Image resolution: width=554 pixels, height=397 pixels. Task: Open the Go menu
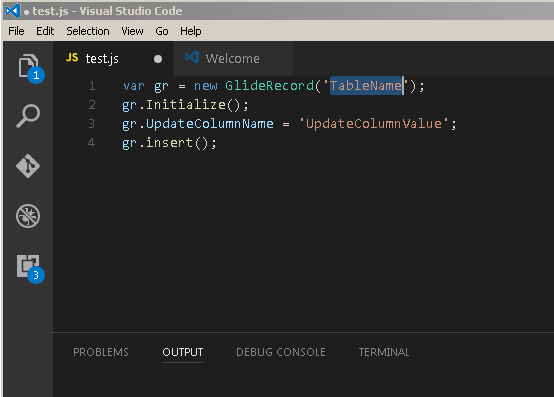click(x=162, y=31)
